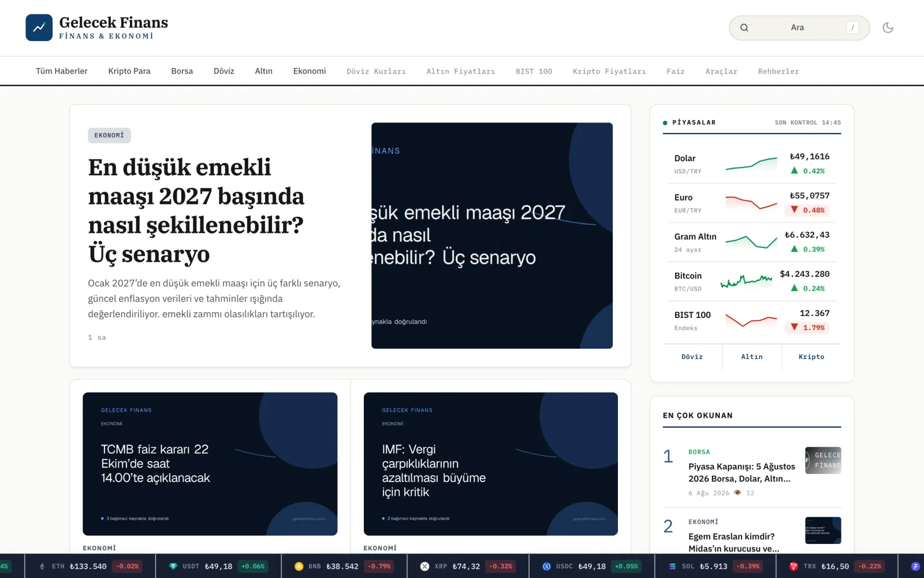Click the Euro EUR/TRY sparkline chart
This screenshot has width=924, height=578.
[x=751, y=203]
